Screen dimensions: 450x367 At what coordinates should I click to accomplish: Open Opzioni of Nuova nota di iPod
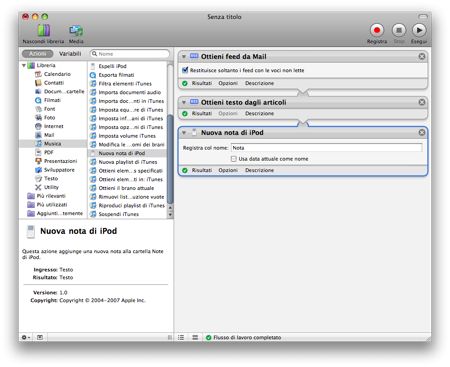pos(228,170)
